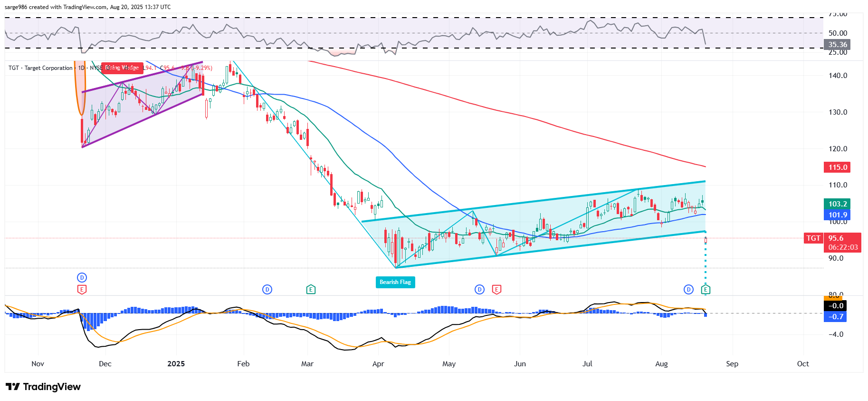Select the green earnings E marker at March
868x401 pixels.
pyautogui.click(x=311, y=289)
